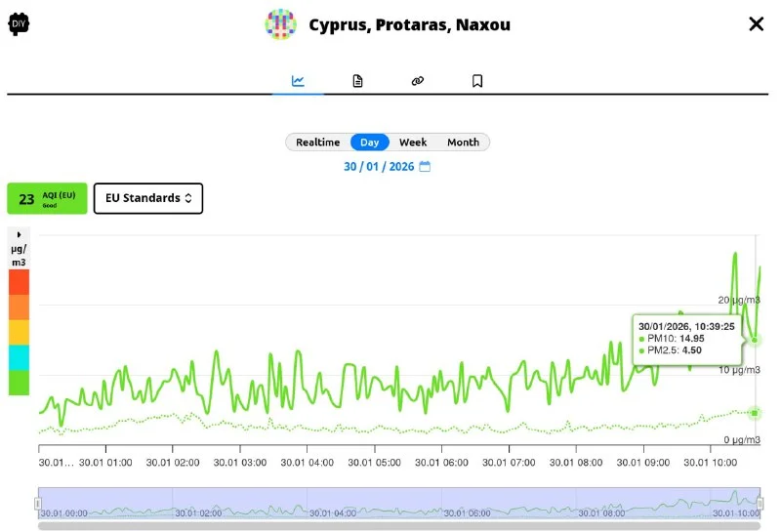Click the DIY sensor badge icon
The image size is (781, 532).
click(x=19, y=24)
